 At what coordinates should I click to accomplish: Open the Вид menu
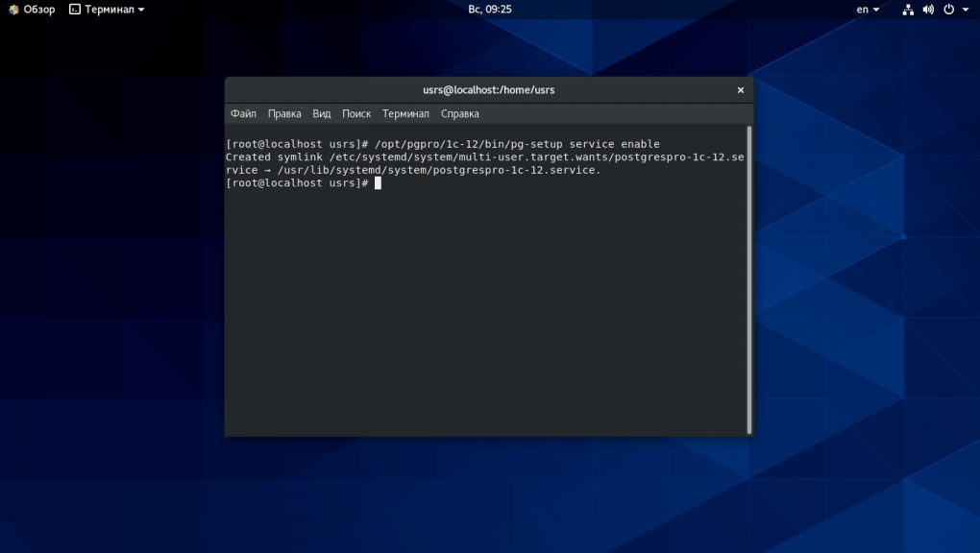click(321, 113)
